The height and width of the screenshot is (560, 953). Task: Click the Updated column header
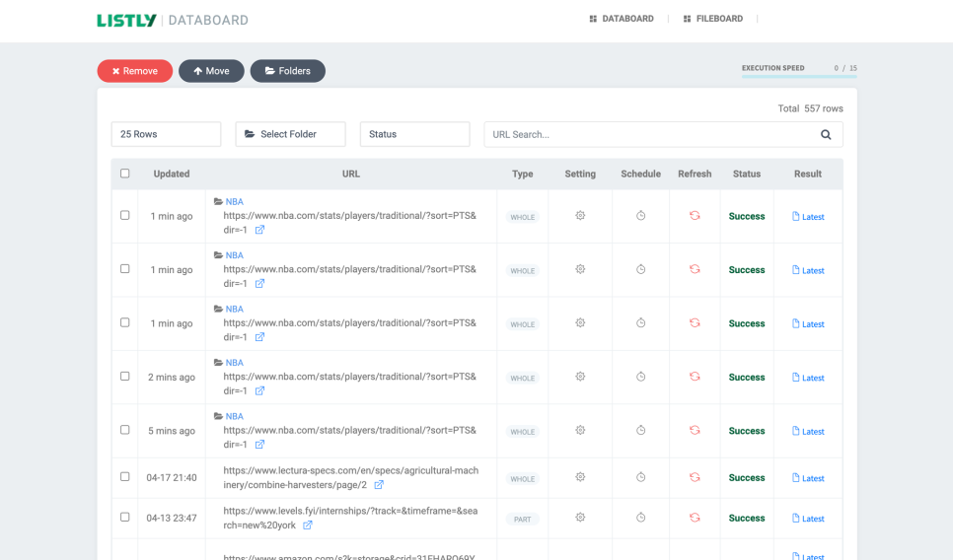(x=172, y=174)
